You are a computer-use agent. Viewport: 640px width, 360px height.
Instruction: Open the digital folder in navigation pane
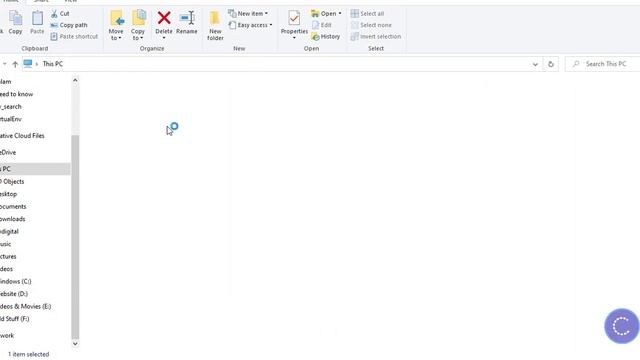pyautogui.click(x=9, y=231)
